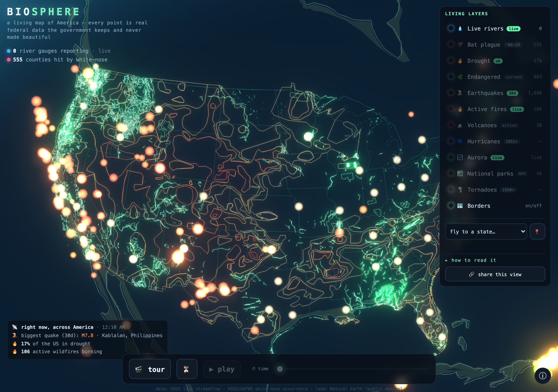
Task: Expand the how to read it section
Action: [x=471, y=260]
